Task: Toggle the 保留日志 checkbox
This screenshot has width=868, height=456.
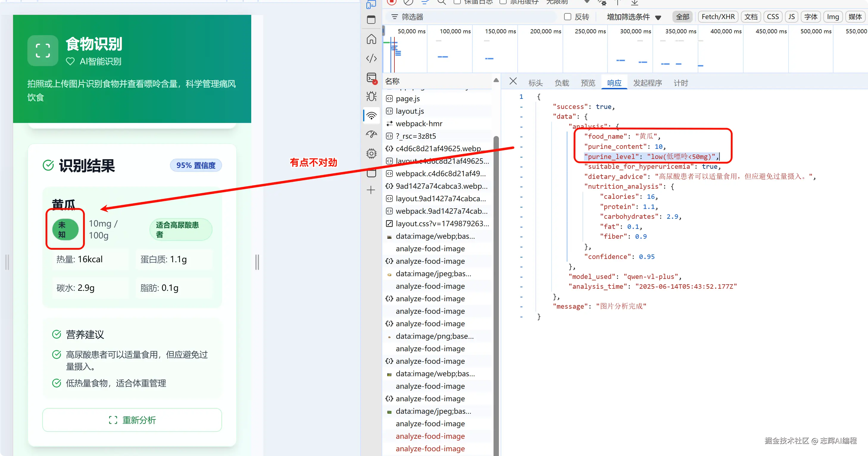Action: 457,2
